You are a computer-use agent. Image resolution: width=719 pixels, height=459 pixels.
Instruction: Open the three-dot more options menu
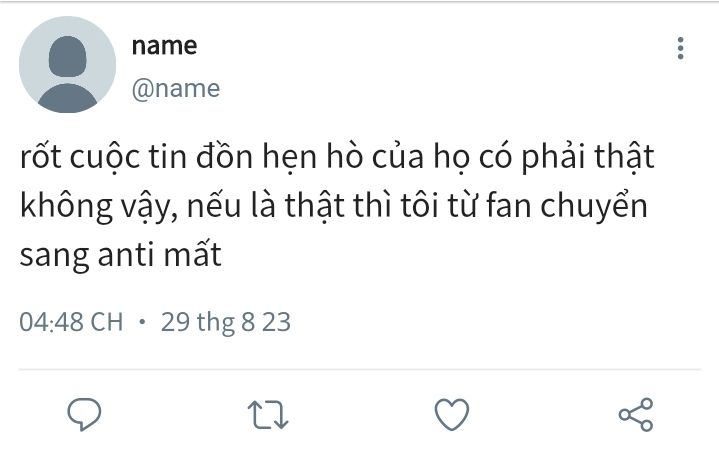pyautogui.click(x=680, y=48)
